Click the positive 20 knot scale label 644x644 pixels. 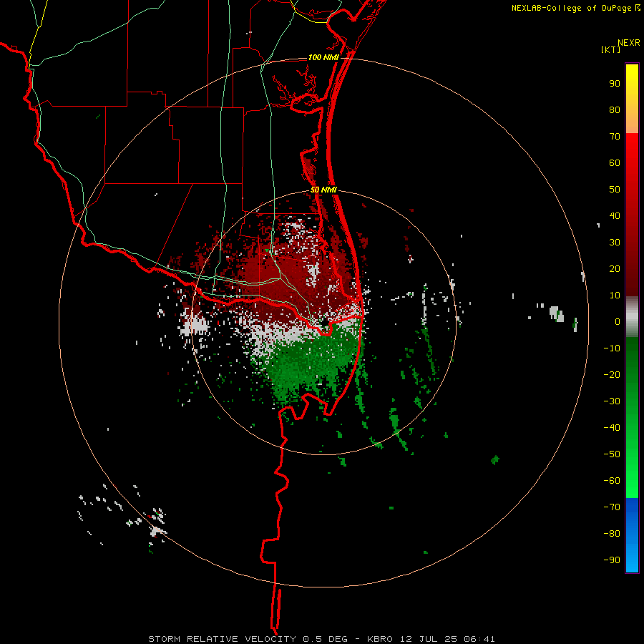pyautogui.click(x=615, y=269)
